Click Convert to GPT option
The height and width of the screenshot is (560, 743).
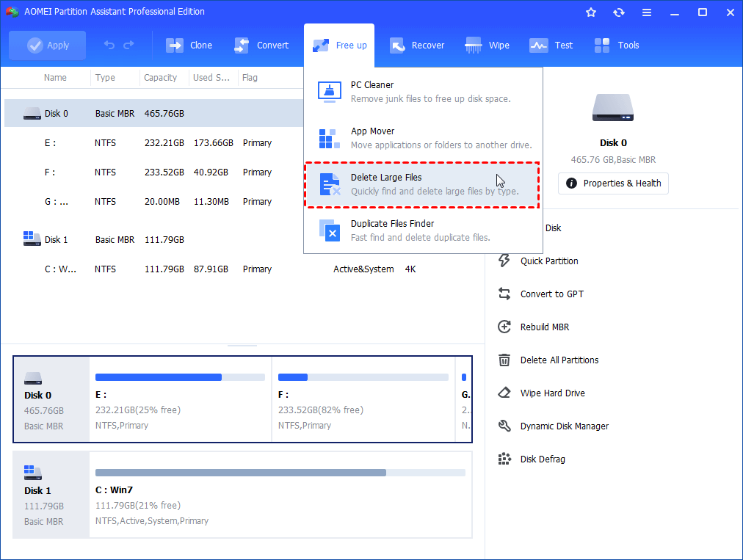(x=552, y=294)
